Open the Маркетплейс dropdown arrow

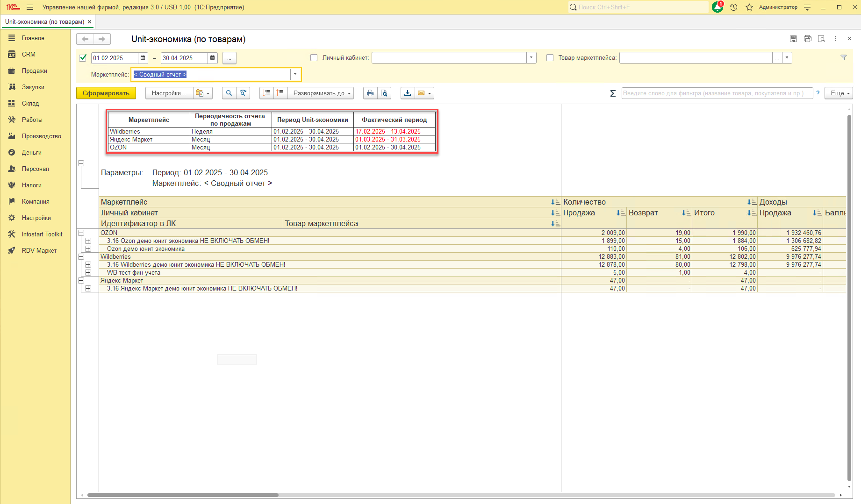pyautogui.click(x=295, y=74)
